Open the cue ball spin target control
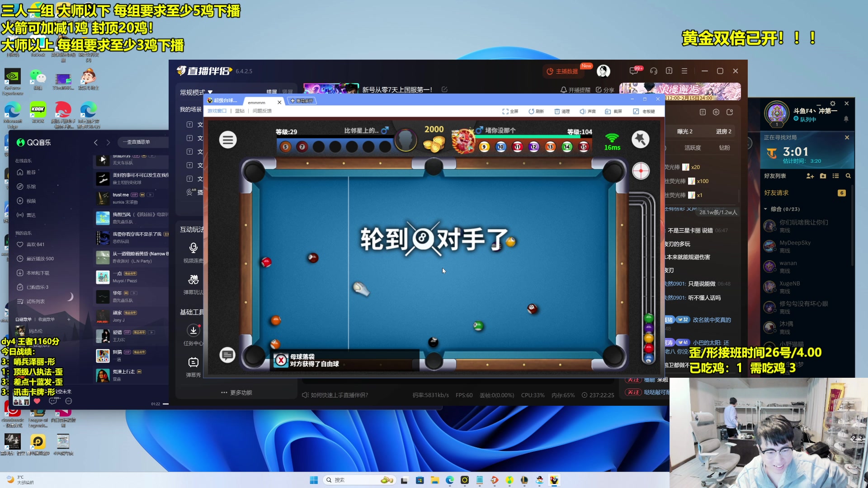The height and width of the screenshot is (488, 868). coord(641,171)
